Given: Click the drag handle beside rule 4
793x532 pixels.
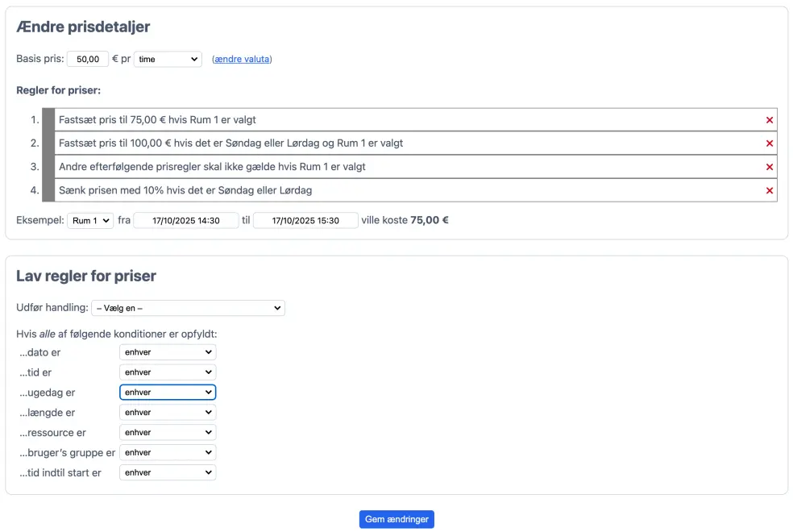Looking at the screenshot, I should (x=48, y=191).
